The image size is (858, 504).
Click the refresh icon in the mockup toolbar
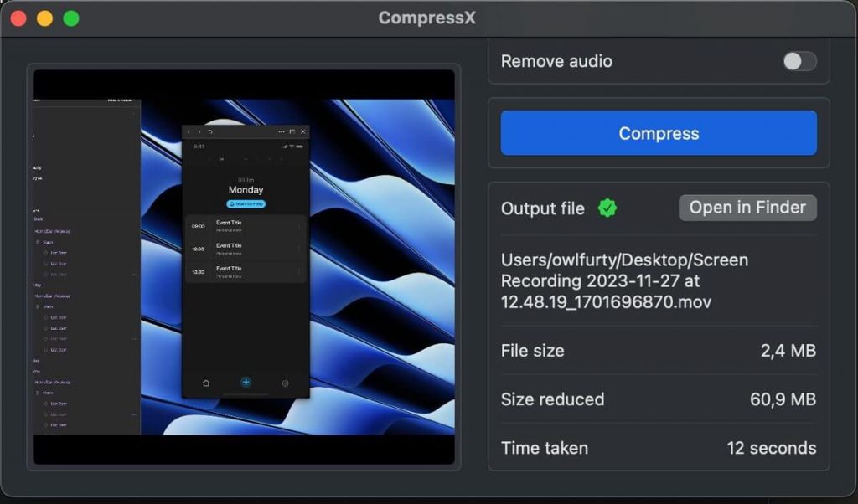(x=211, y=131)
